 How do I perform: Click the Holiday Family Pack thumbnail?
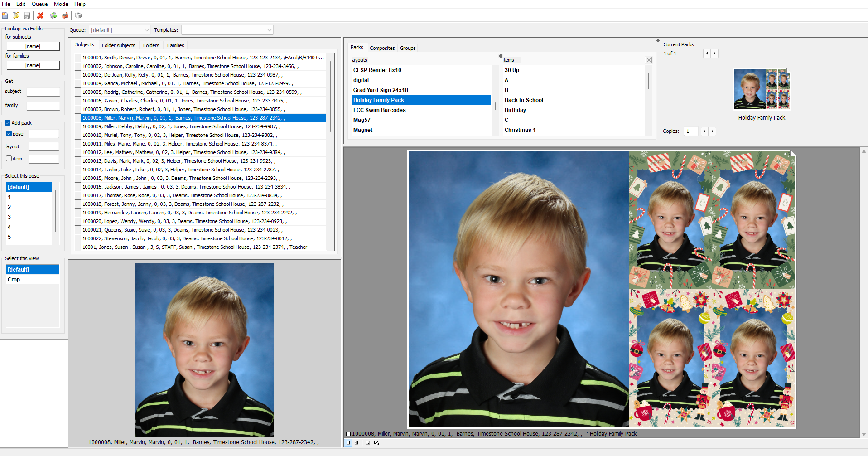(761, 90)
